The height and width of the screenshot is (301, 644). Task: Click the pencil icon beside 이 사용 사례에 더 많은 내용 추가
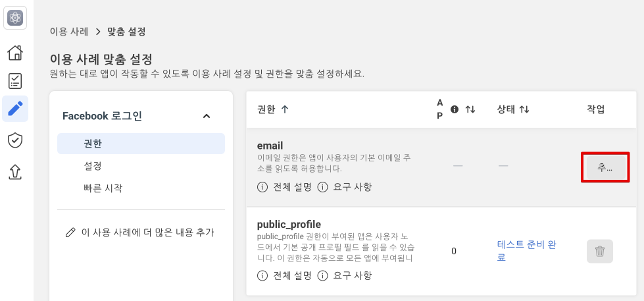pyautogui.click(x=70, y=233)
